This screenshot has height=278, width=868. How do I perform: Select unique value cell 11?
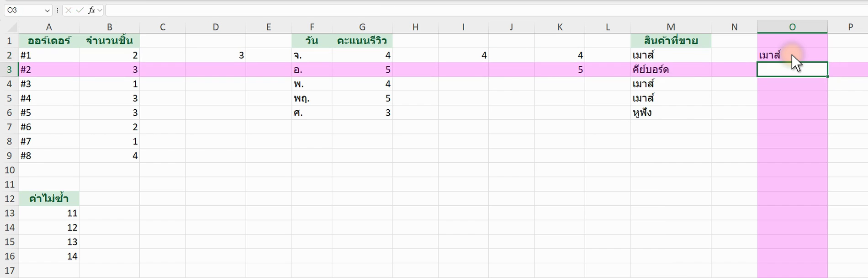pos(49,214)
